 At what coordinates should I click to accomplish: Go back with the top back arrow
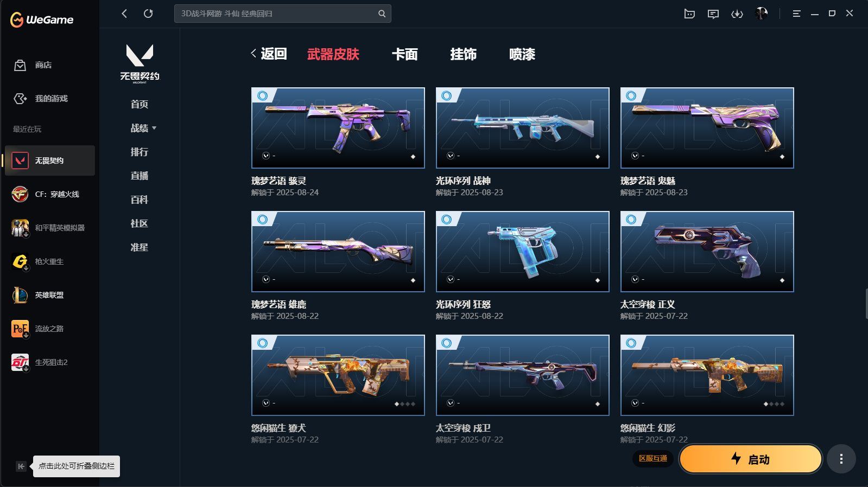(124, 14)
